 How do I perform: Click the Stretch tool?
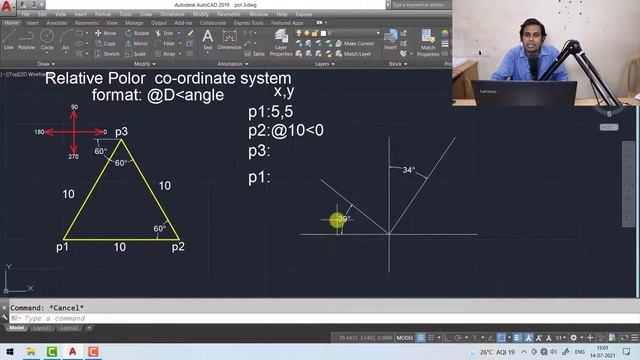(107, 53)
